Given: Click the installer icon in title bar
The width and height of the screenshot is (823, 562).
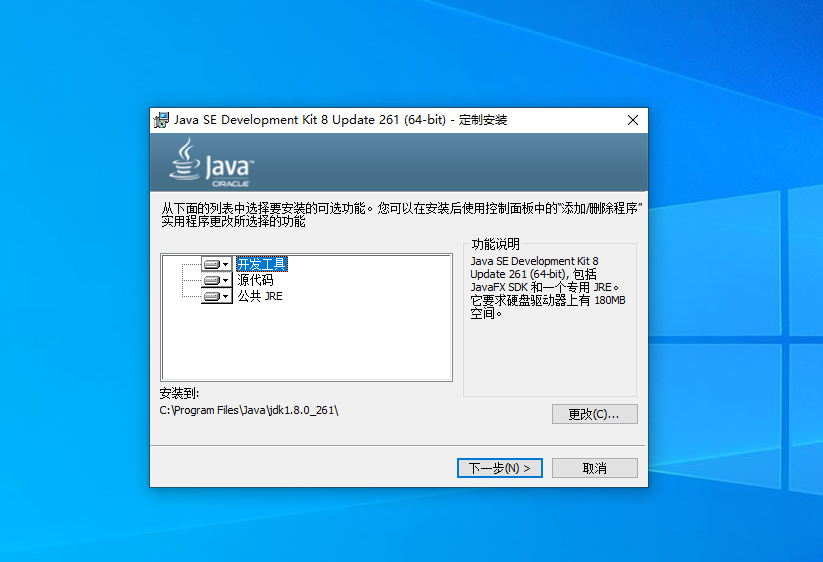Looking at the screenshot, I should tap(161, 120).
